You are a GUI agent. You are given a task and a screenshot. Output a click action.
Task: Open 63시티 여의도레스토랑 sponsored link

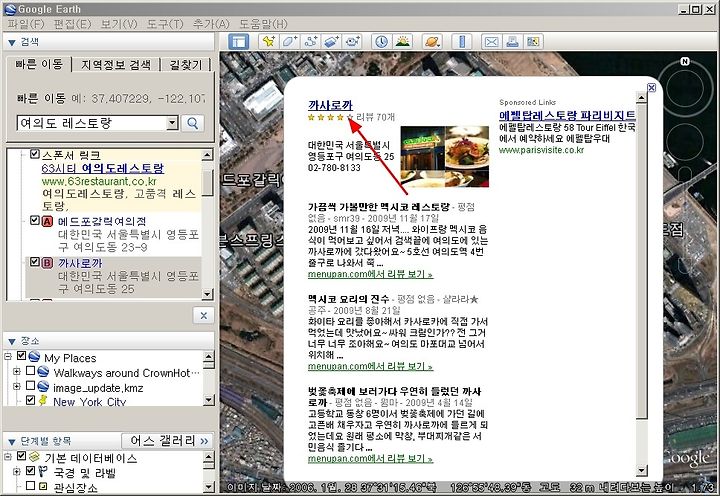[102, 168]
